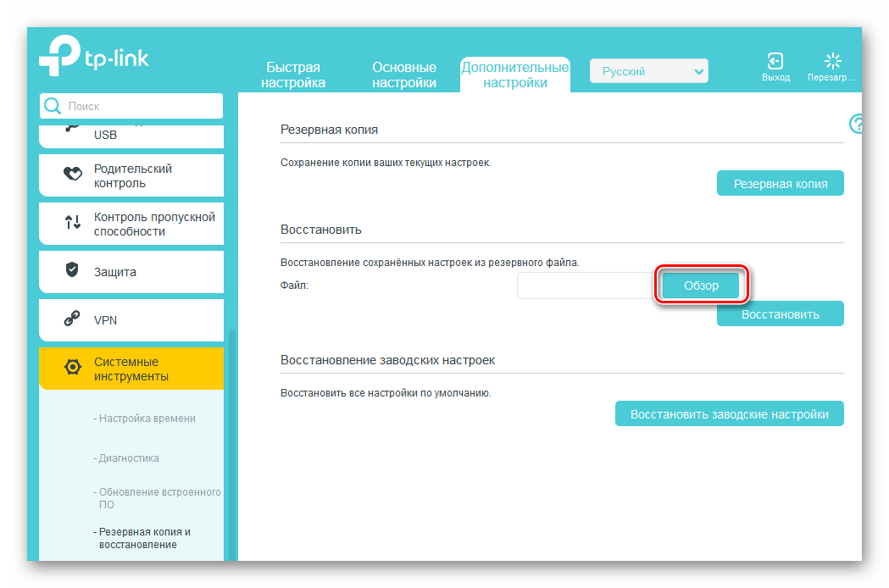Screen dimensions: 889x588
Task: Click the sidebar vertical scrollbar
Action: pos(231,445)
